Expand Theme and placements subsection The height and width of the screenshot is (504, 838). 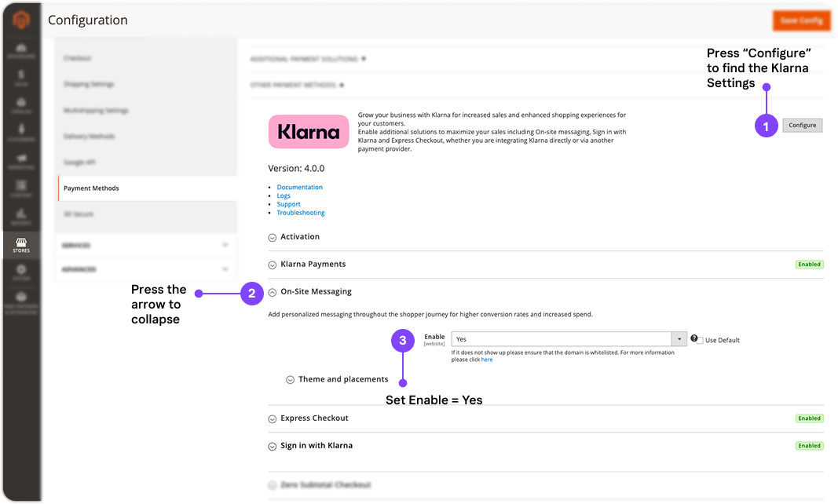pos(291,380)
